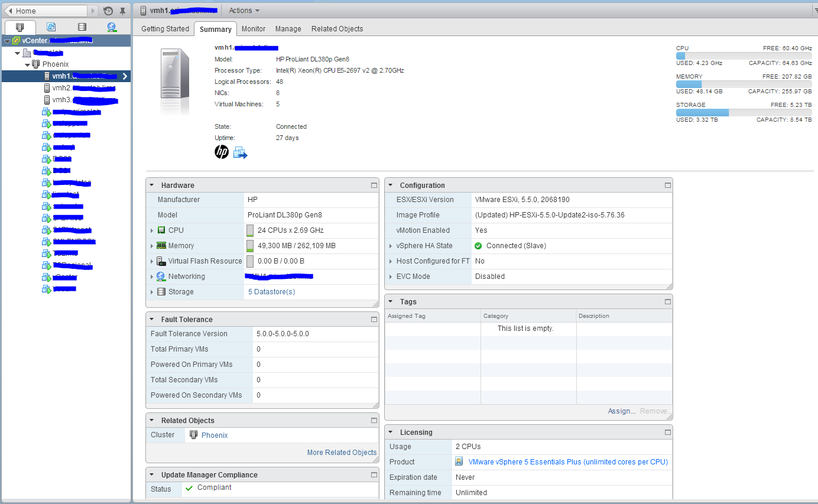Maximize the Fault Tolerance panel
The height and width of the screenshot is (504, 818).
pyautogui.click(x=374, y=320)
